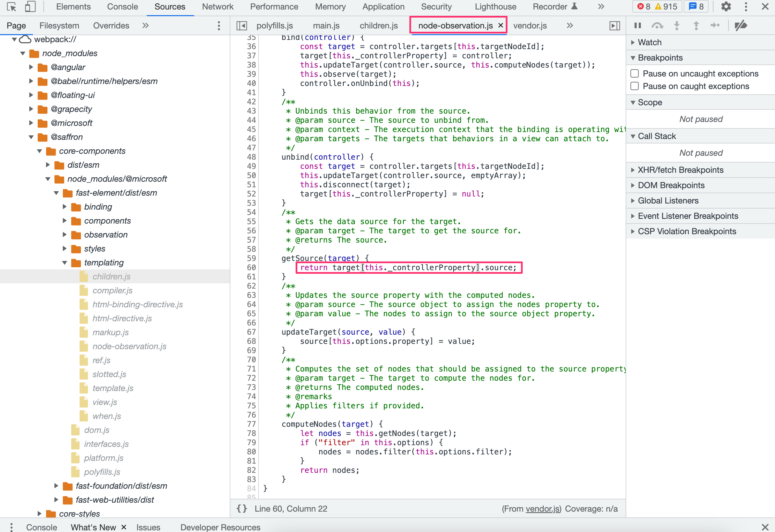Viewport: 775px width, 532px height.
Task: Open node-observation.js in the file tree
Action: [x=129, y=346]
